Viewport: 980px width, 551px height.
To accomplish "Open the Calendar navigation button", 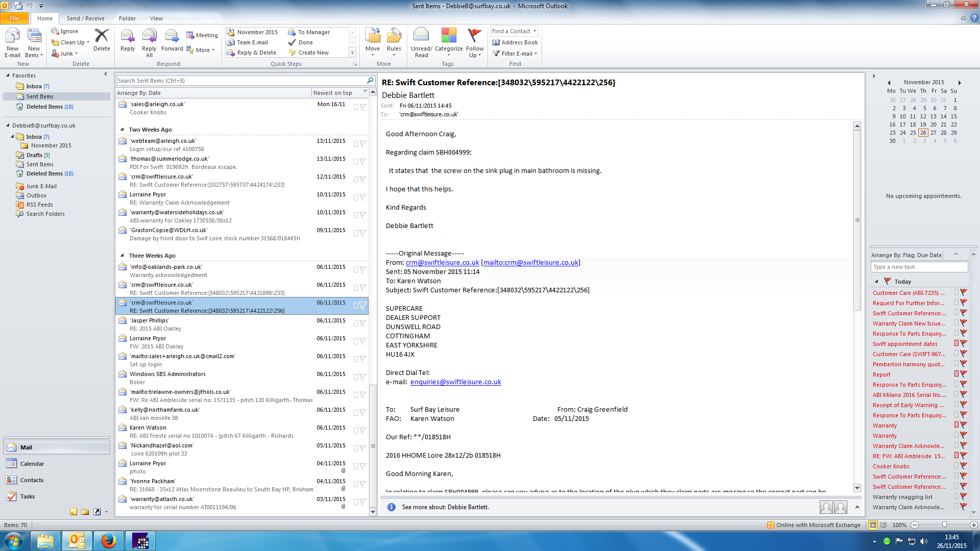I will pos(32,464).
